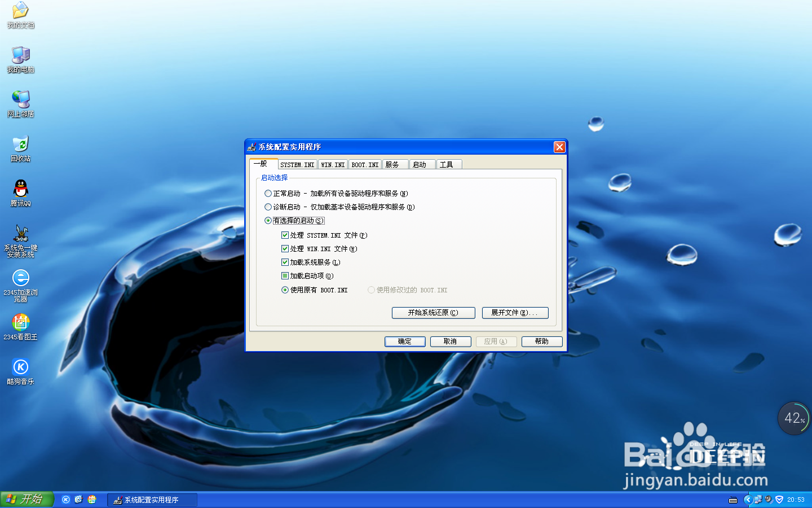Open the 我的文档 desktop folder icon
This screenshot has width=812, height=508.
click(21, 15)
